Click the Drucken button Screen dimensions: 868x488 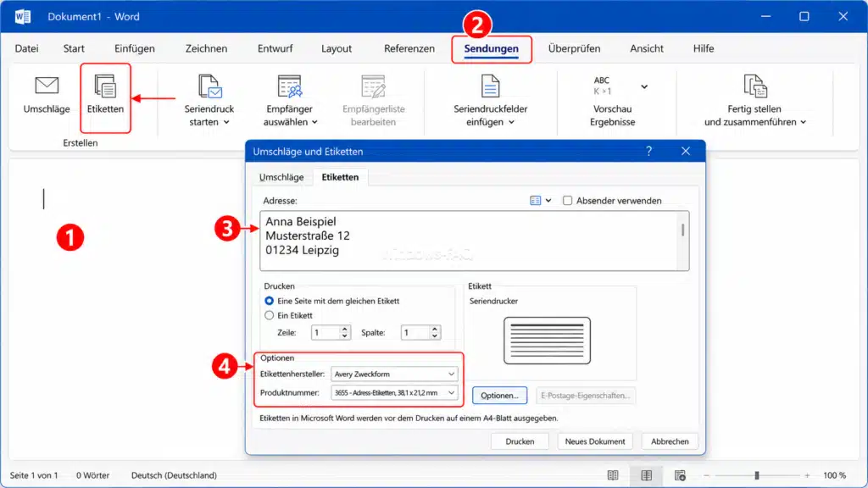pyautogui.click(x=520, y=441)
